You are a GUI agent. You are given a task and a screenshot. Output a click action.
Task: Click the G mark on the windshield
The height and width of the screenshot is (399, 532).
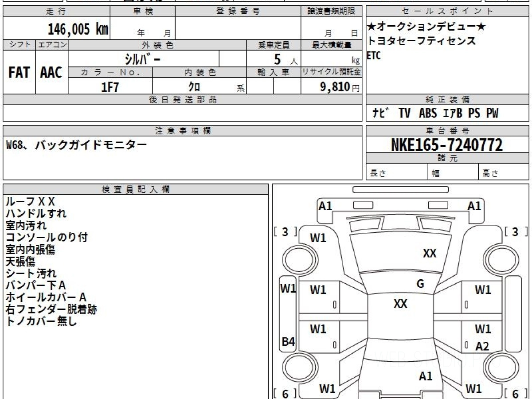420,284
